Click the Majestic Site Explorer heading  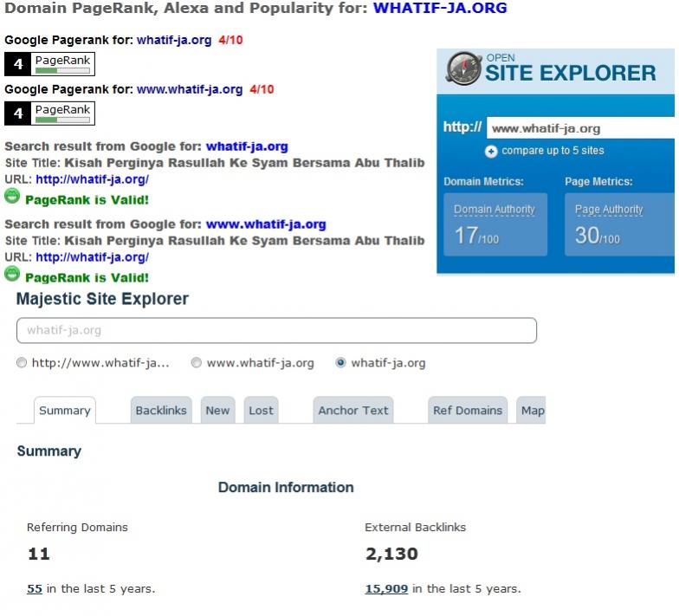[x=102, y=299]
